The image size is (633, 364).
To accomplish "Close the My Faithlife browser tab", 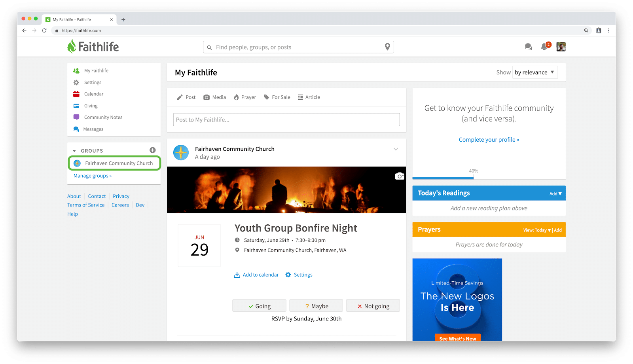I will point(112,19).
